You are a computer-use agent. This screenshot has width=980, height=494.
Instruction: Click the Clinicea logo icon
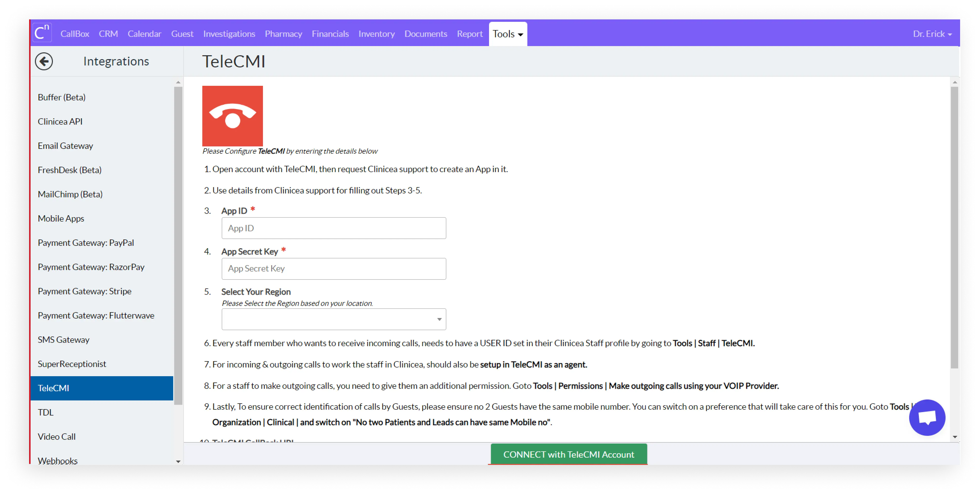click(x=42, y=33)
